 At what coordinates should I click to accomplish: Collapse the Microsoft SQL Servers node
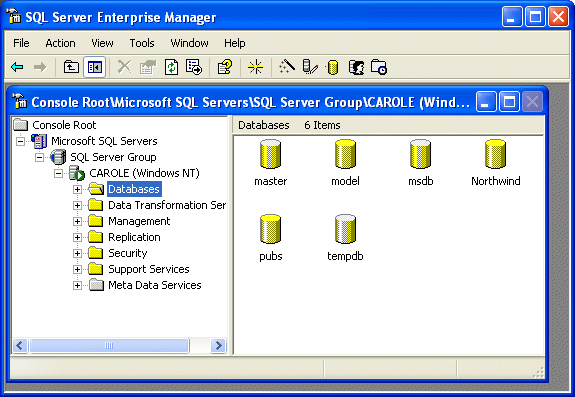[21, 141]
